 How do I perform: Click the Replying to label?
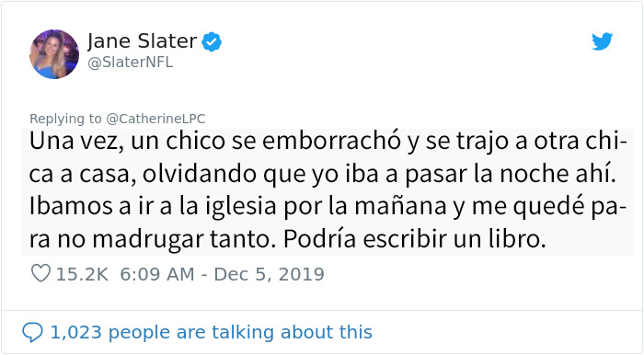[x=65, y=119]
